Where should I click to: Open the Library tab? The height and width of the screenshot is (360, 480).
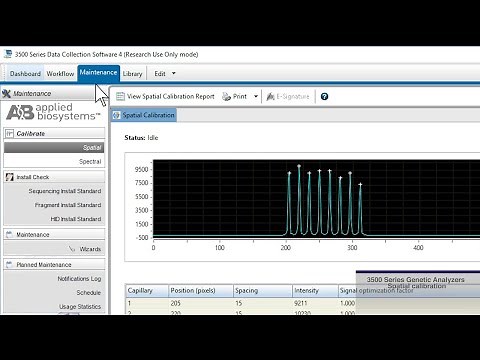(x=132, y=74)
